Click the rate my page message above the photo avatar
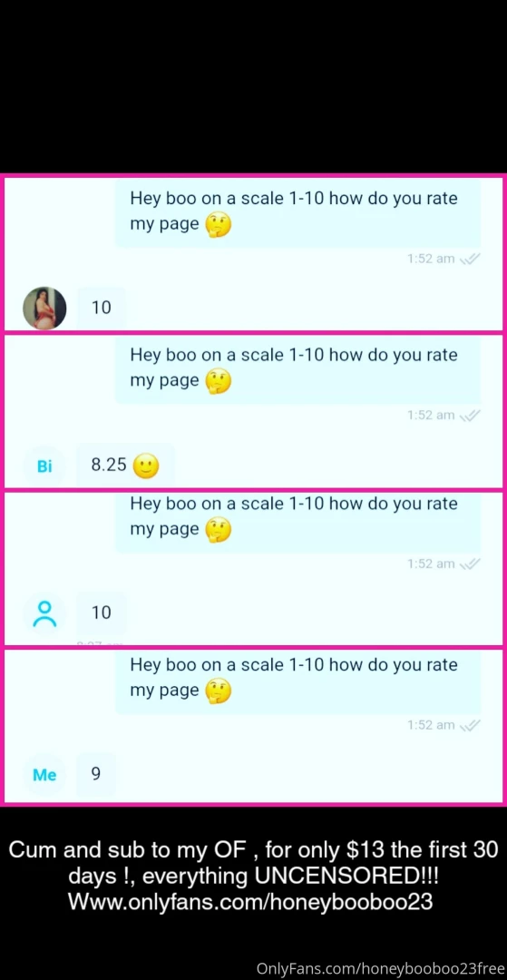The width and height of the screenshot is (507, 980). pyautogui.click(x=297, y=212)
